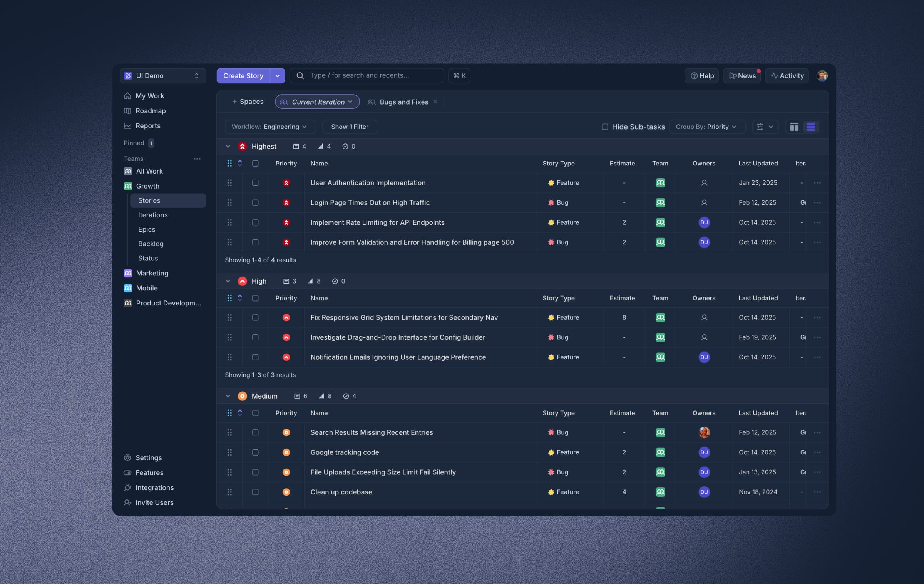The height and width of the screenshot is (584, 924).
Task: Open Iterations under the Growth team
Action: (153, 215)
